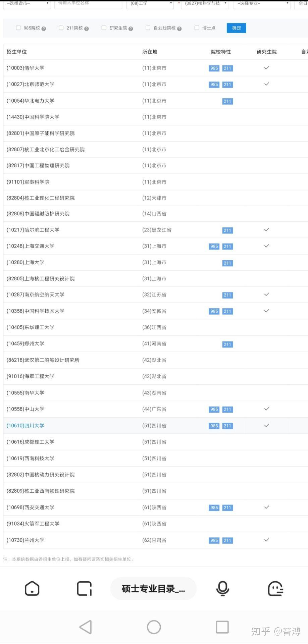Open (10619)西南科技大学 link

(x=31, y=459)
